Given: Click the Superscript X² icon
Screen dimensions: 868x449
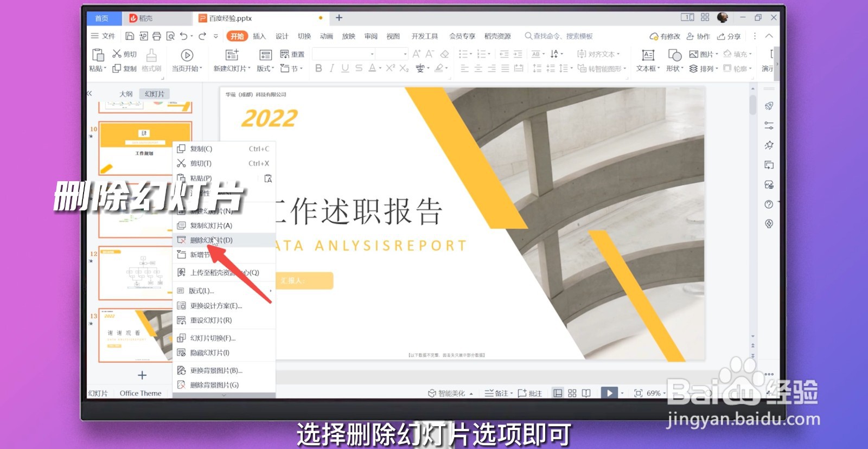Looking at the screenshot, I should point(391,68).
